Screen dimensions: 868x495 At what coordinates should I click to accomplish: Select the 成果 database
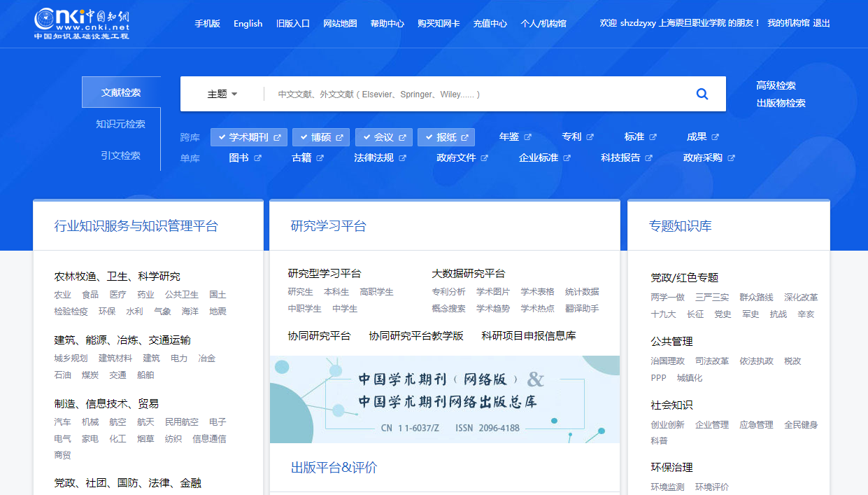(697, 137)
